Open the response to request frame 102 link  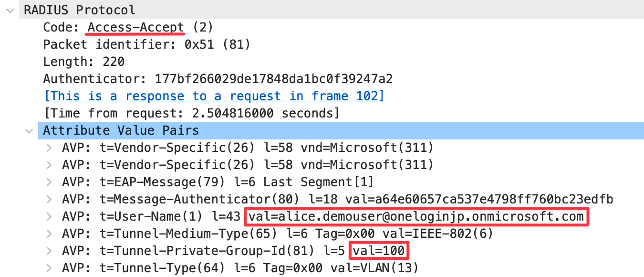tap(214, 96)
